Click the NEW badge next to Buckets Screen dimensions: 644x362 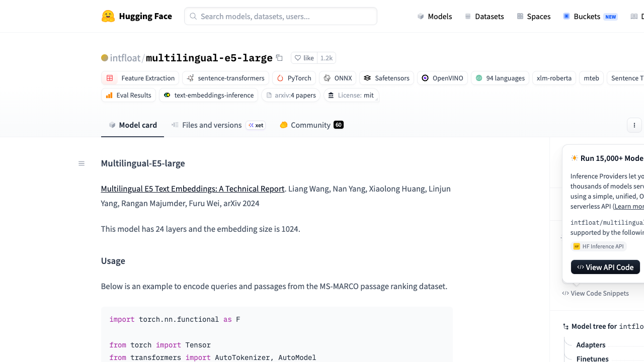point(611,17)
